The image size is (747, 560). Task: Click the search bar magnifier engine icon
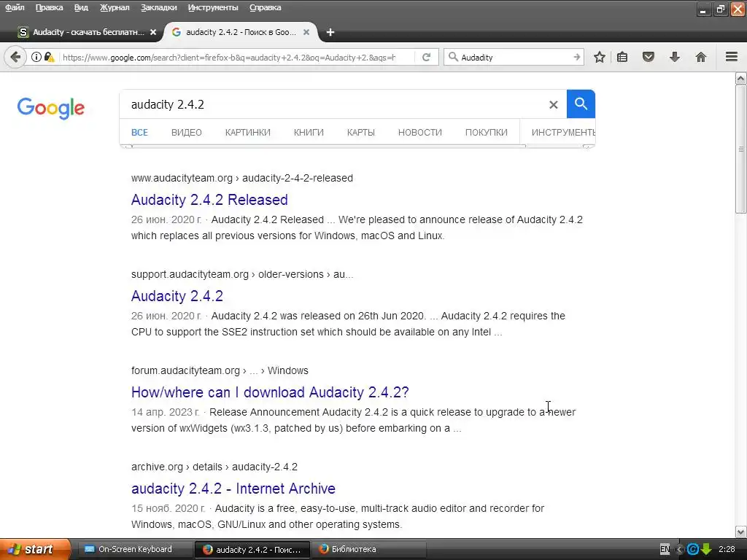pos(453,57)
